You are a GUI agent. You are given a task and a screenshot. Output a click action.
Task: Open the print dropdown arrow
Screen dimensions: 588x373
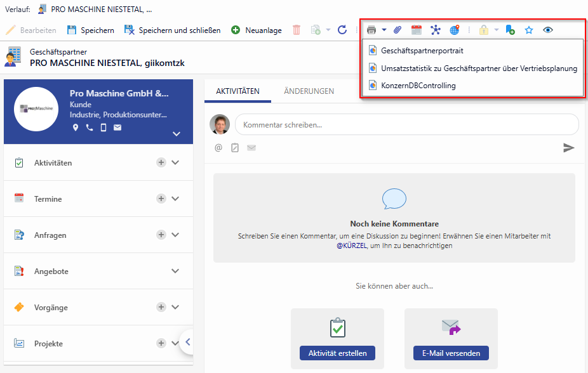[384, 30]
